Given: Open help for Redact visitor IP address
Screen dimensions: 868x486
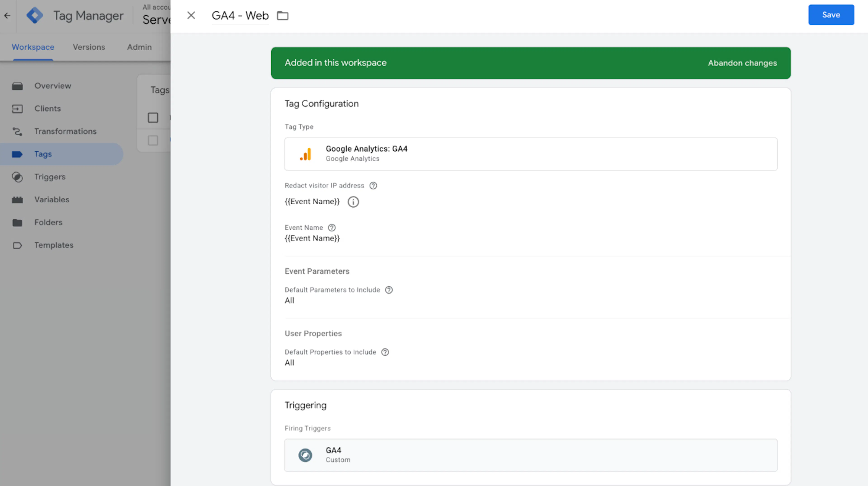Looking at the screenshot, I should 373,185.
